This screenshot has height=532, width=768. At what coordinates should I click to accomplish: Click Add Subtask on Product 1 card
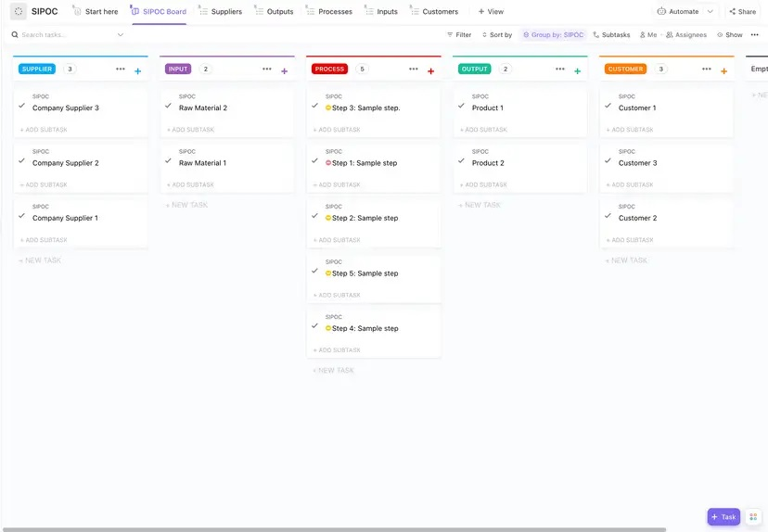pyautogui.click(x=483, y=130)
